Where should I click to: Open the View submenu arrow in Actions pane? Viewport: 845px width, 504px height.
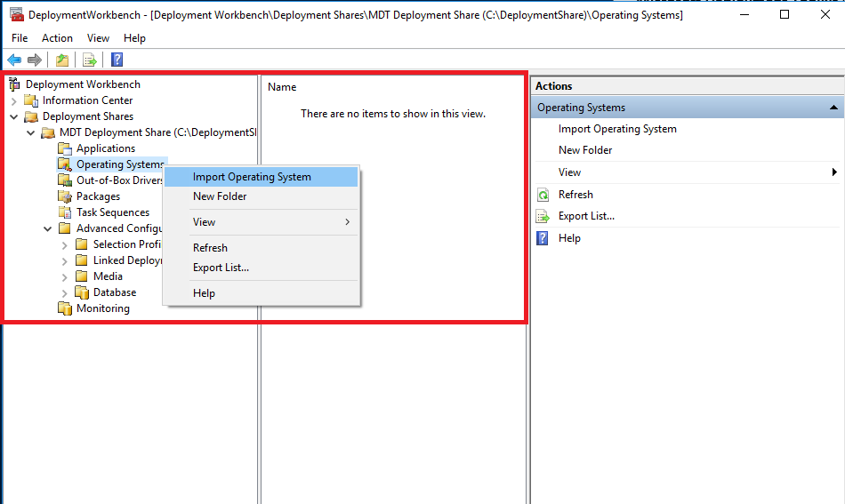[x=834, y=172]
